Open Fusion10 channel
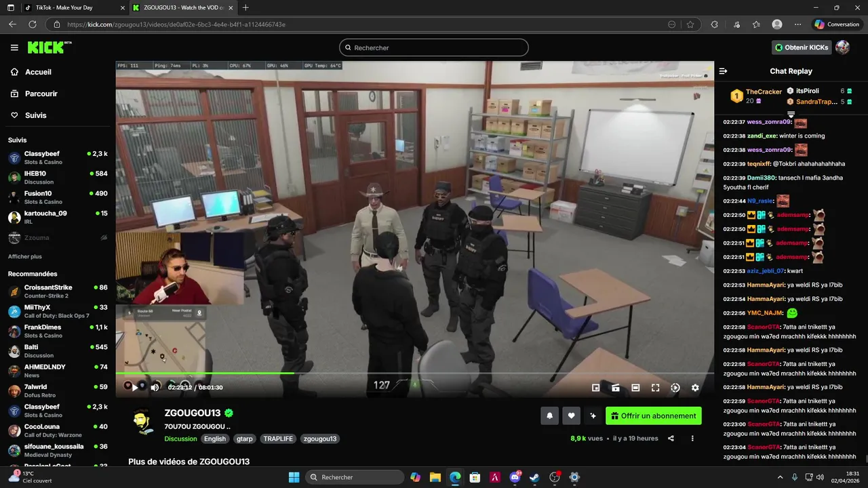 (x=58, y=197)
